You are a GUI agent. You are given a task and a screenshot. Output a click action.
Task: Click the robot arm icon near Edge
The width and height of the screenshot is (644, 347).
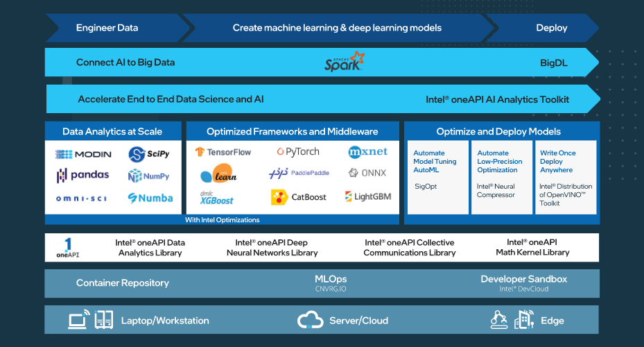499,319
